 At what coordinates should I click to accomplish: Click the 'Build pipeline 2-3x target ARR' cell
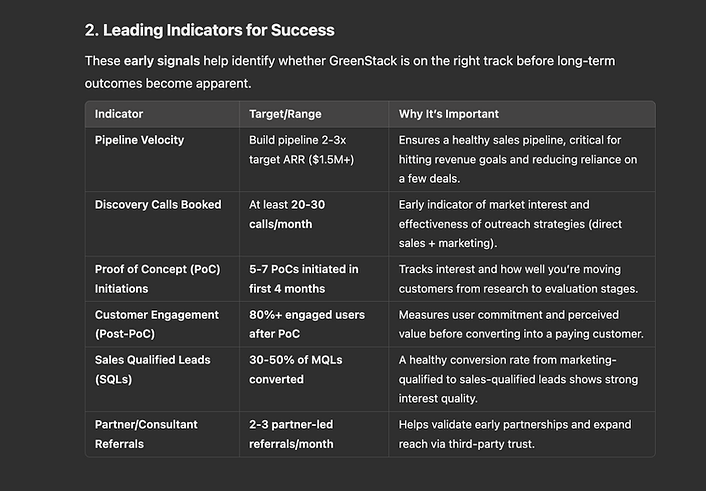(x=301, y=150)
